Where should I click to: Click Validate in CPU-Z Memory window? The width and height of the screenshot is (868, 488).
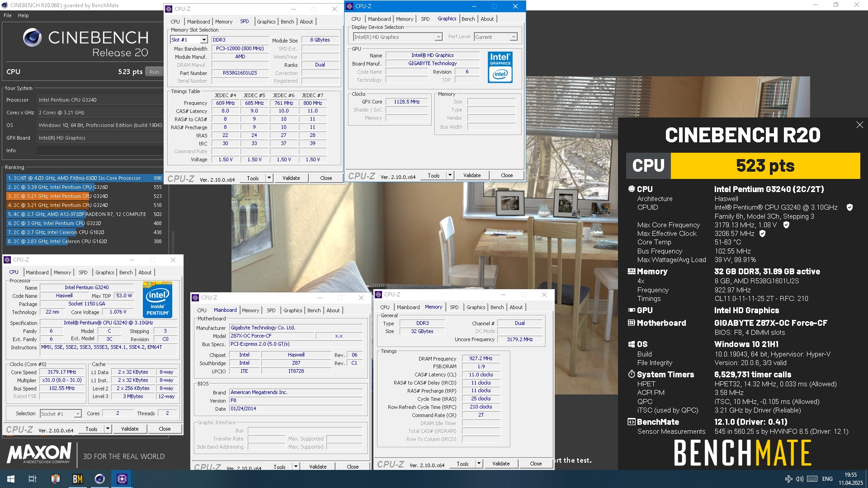coord(501,464)
